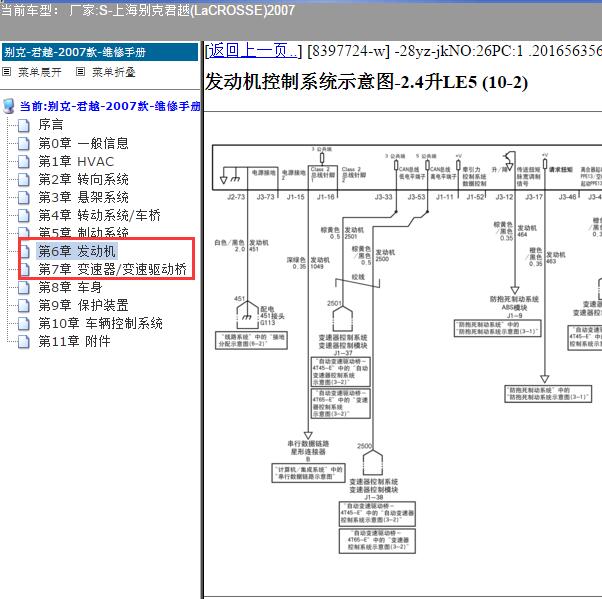
Task: Expand all menus with 菜单展开
Action: (40, 72)
